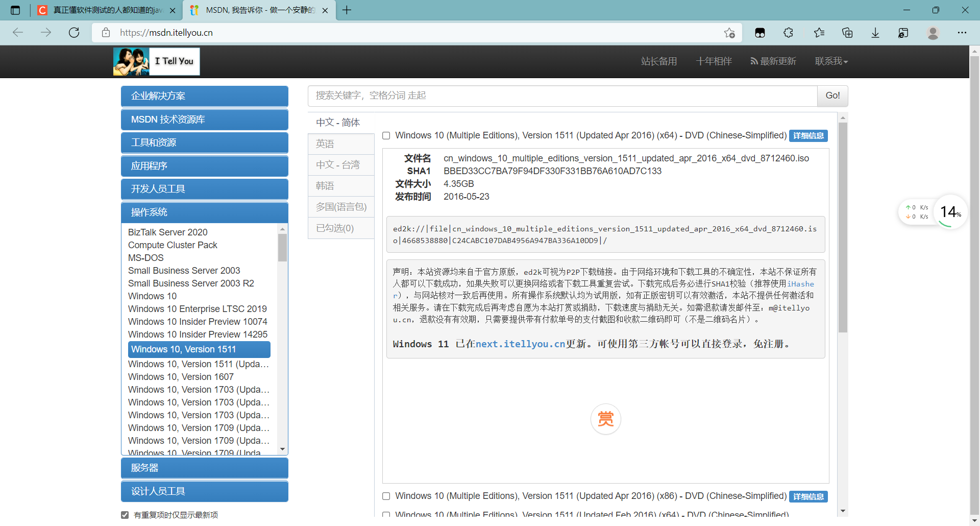Open the 联系我 dropdown menu
The height and width of the screenshot is (526, 980).
point(831,61)
